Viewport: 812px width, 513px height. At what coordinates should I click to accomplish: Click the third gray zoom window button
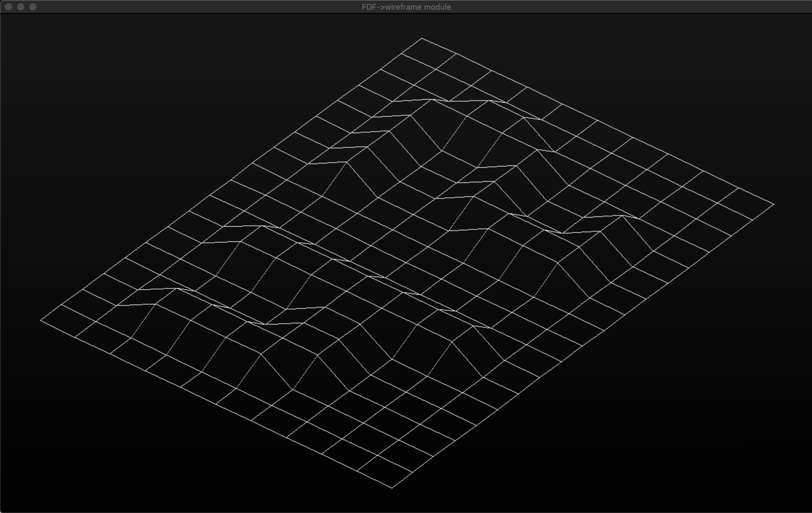(x=33, y=7)
